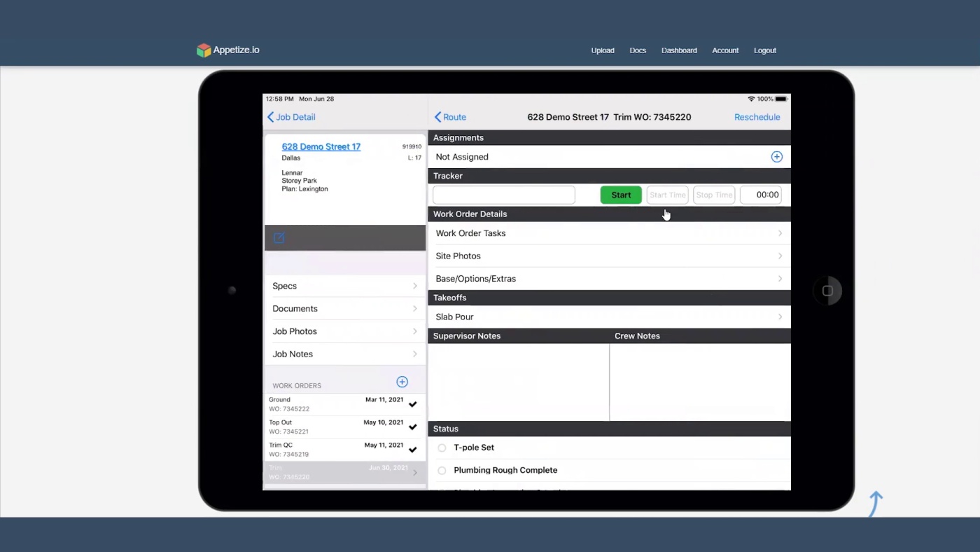The width and height of the screenshot is (980, 552).
Task: Go to the Dashboard
Action: (x=679, y=50)
